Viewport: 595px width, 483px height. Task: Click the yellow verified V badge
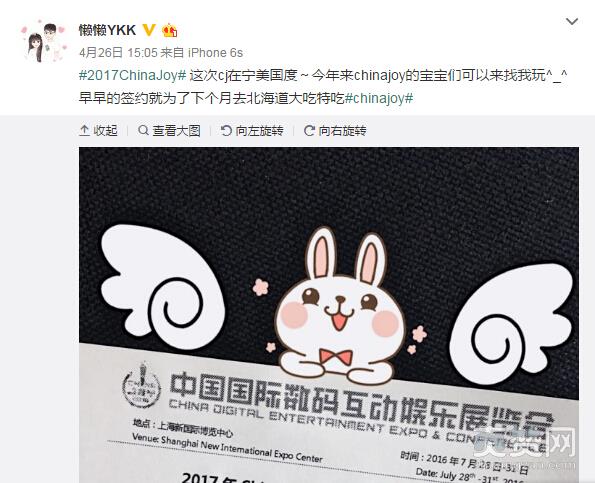click(x=149, y=30)
